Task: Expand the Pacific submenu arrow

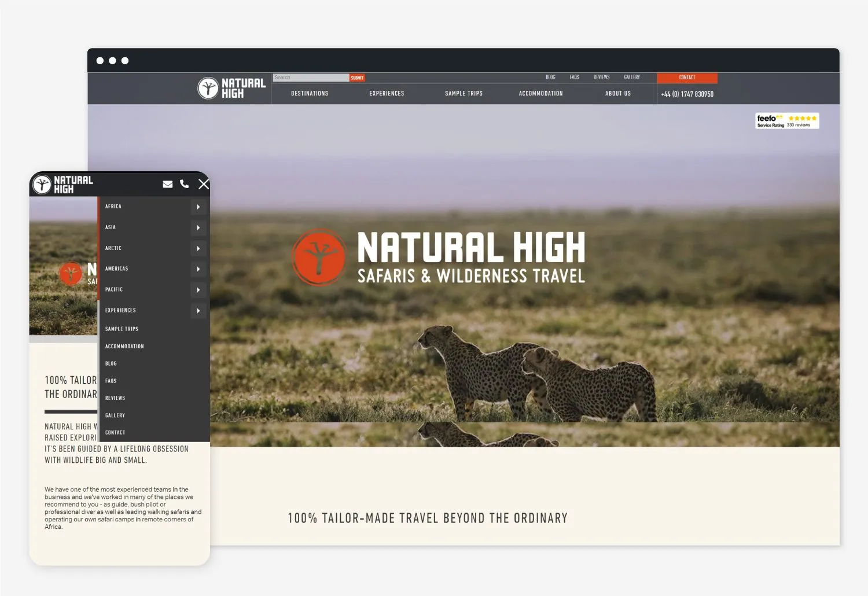Action: [x=198, y=290]
